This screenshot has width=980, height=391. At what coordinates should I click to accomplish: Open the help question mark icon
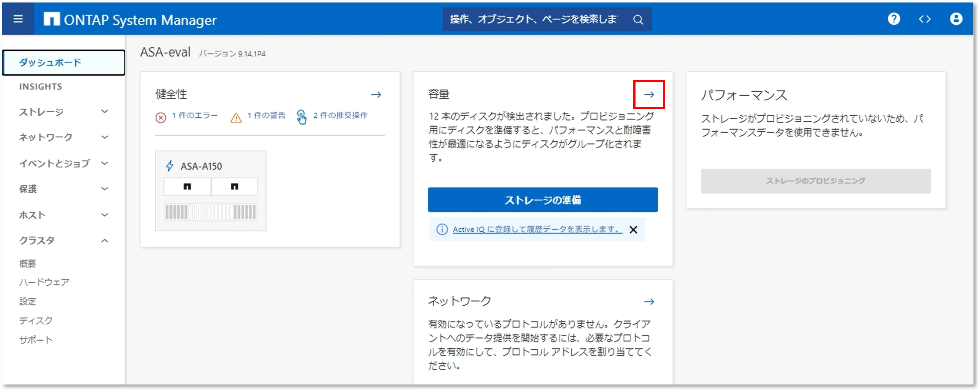point(894,19)
